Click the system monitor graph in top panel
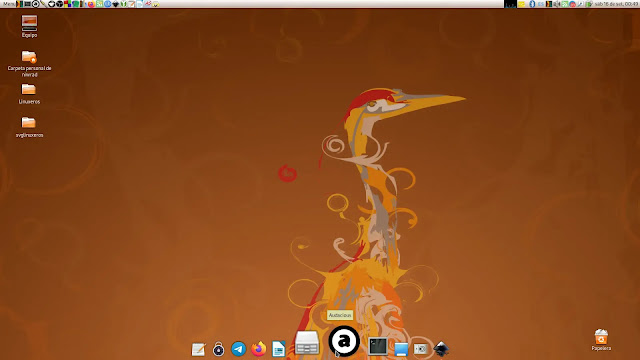The image size is (640, 360). click(510, 4)
